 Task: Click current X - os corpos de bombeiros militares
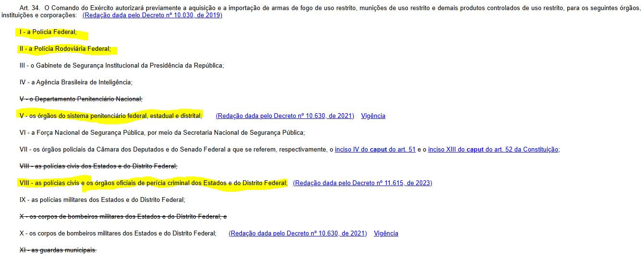(x=118, y=234)
